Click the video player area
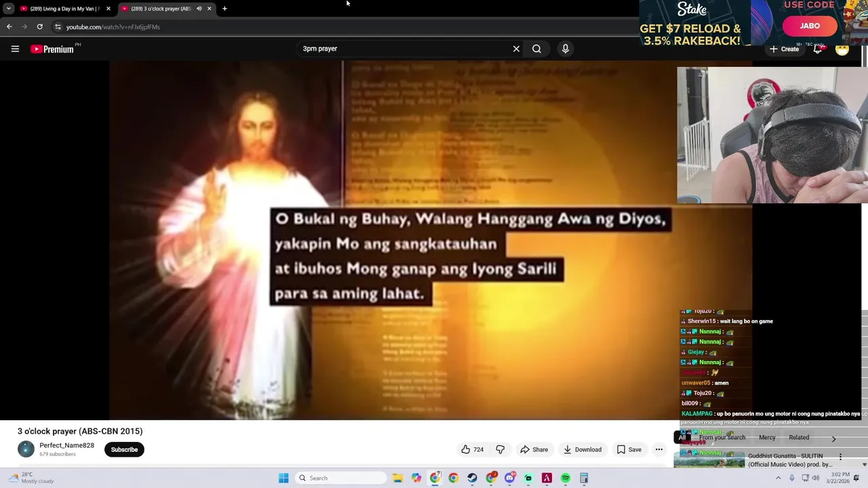Viewport: 868px width, 488px height. point(431,241)
